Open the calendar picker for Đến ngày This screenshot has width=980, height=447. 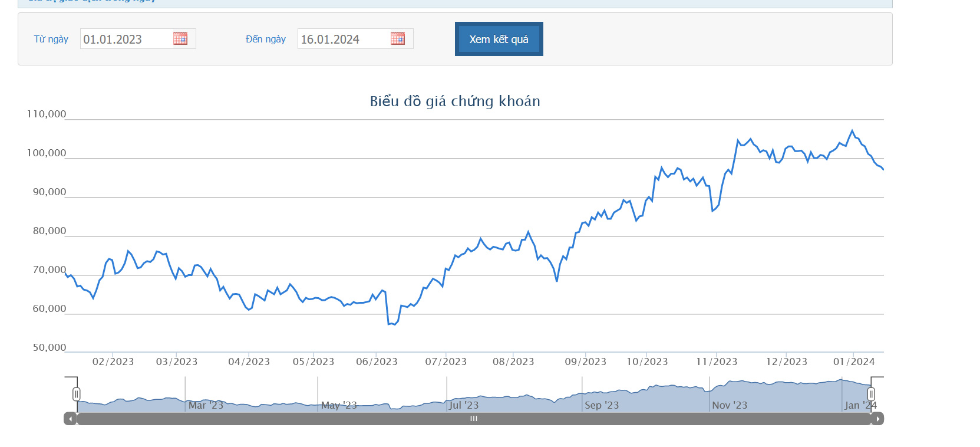398,39
